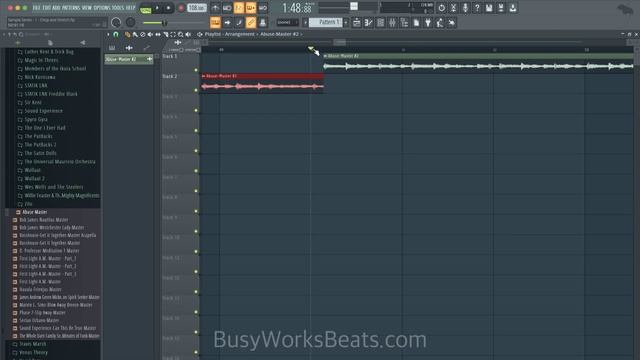Select the playlist slice tool
640x360 pixels.
(165, 34)
